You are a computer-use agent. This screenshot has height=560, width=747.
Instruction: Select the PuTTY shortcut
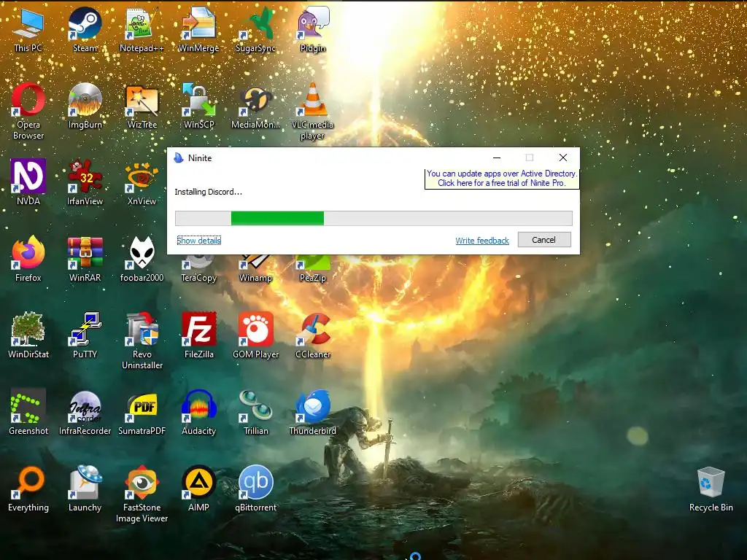[x=85, y=335]
